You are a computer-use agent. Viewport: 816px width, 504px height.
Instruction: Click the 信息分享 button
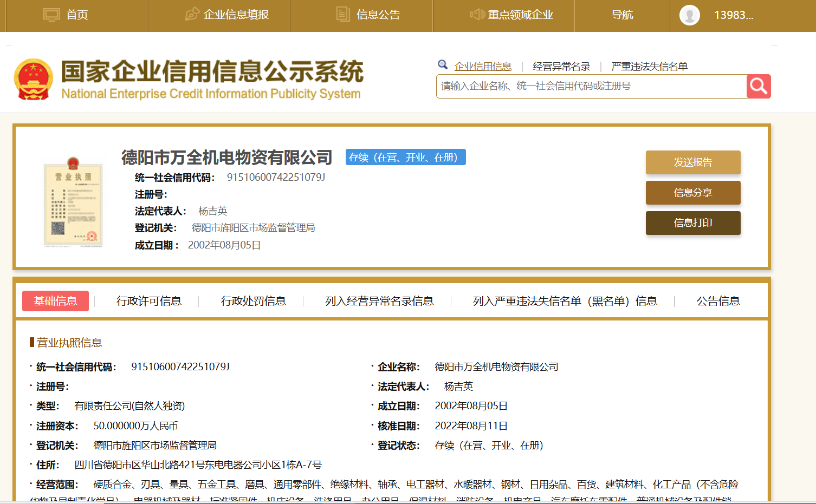click(x=692, y=193)
